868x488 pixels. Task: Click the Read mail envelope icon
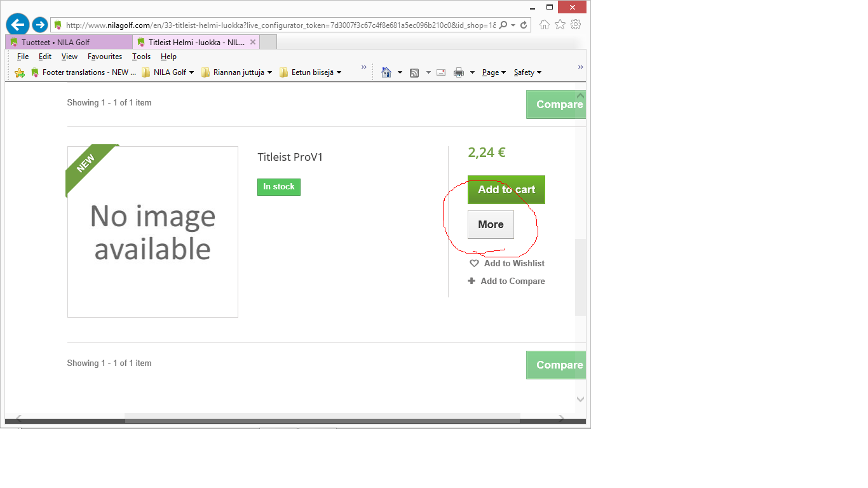[440, 72]
